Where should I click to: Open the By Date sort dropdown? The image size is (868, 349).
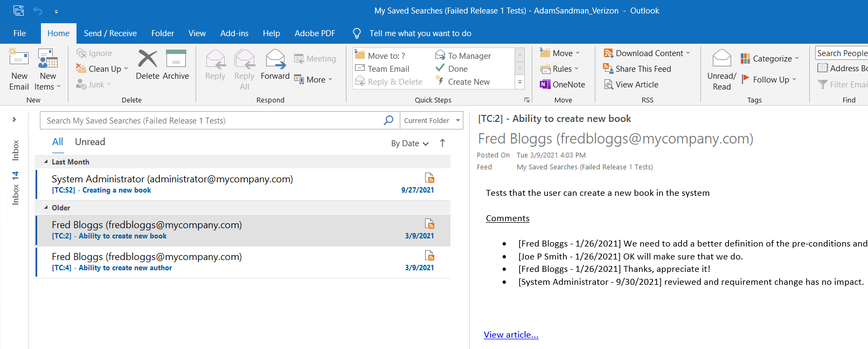coord(410,143)
